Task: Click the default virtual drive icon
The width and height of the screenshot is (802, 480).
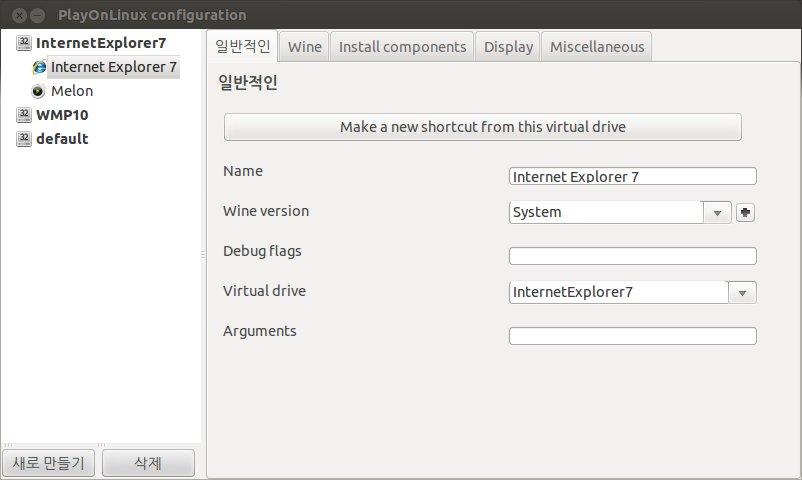Action: (24, 139)
